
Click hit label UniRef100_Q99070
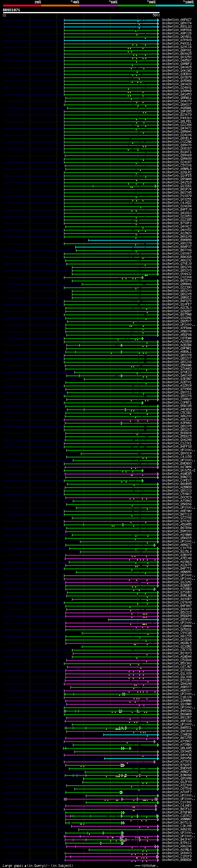click(176, 145)
